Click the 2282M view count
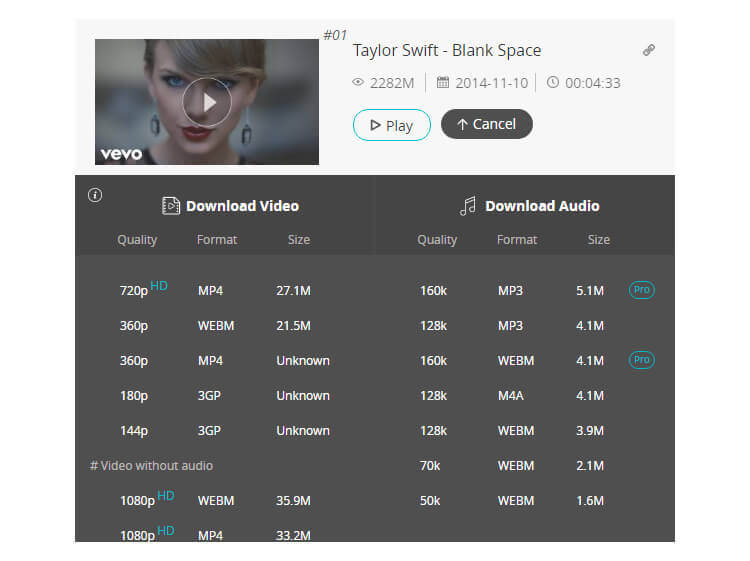Viewport: 750px width, 561px height. coord(392,83)
